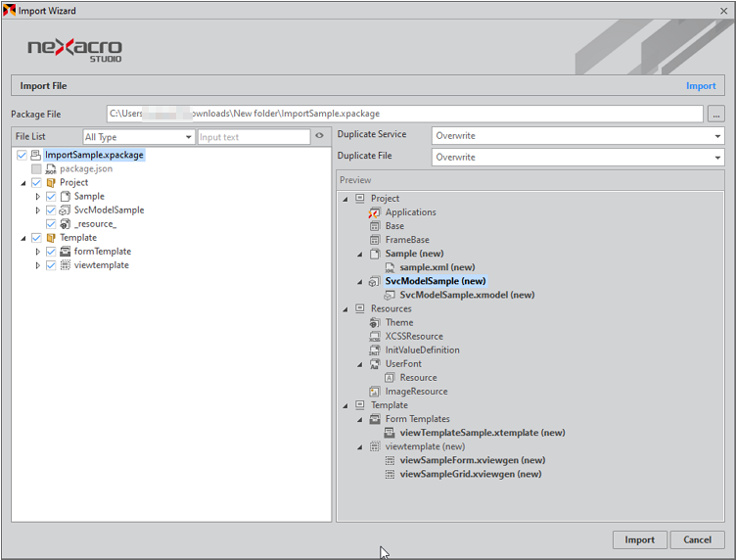Click the Applications icon in Preview tree
Image resolution: width=736 pixels, height=560 pixels.
[375, 212]
